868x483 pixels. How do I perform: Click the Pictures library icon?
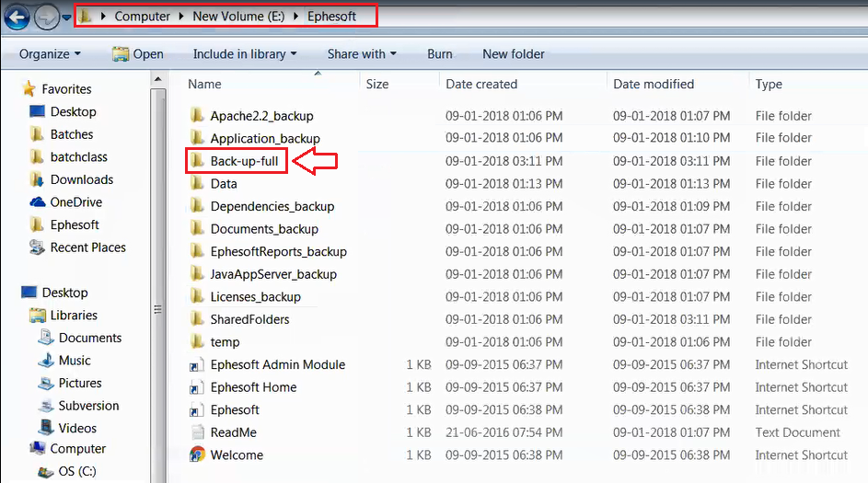[45, 383]
